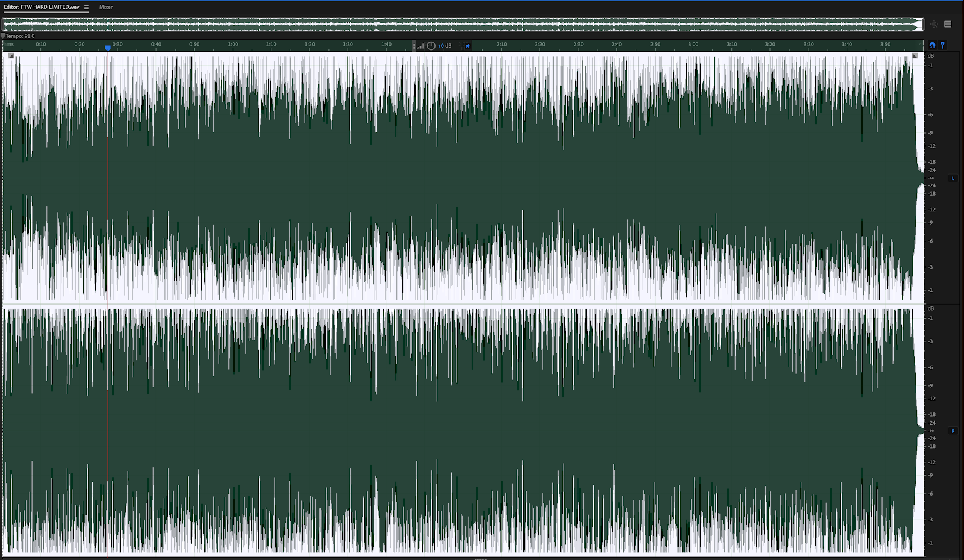The width and height of the screenshot is (964, 560).
Task: Click the 1:00 mark on time ruler
Action: pyautogui.click(x=233, y=45)
